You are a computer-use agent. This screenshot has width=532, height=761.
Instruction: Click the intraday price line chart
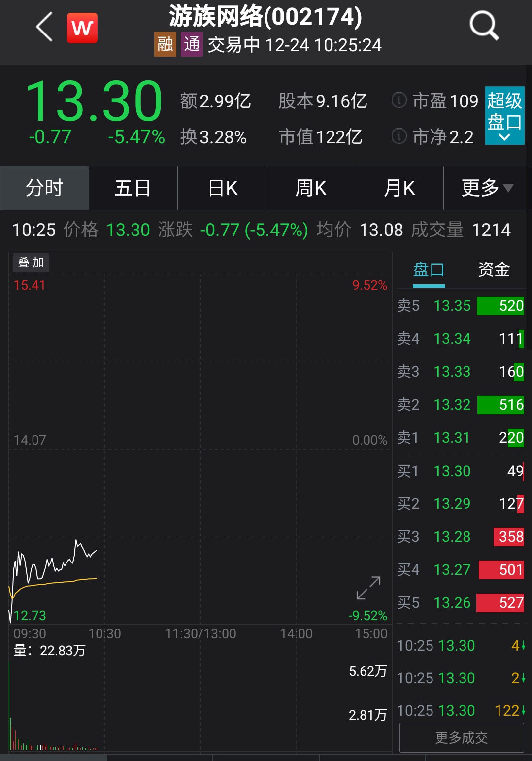[x=200, y=449]
